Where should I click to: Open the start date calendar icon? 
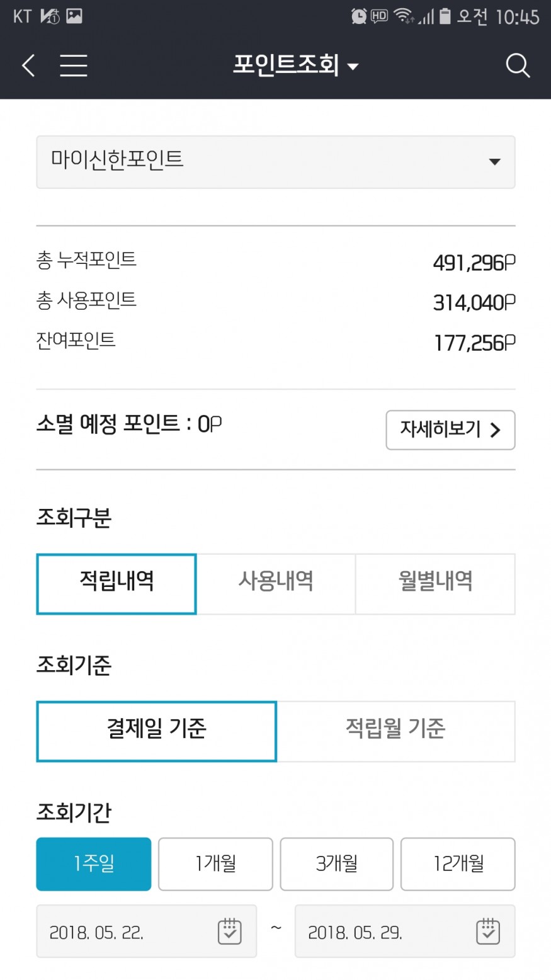tap(229, 931)
